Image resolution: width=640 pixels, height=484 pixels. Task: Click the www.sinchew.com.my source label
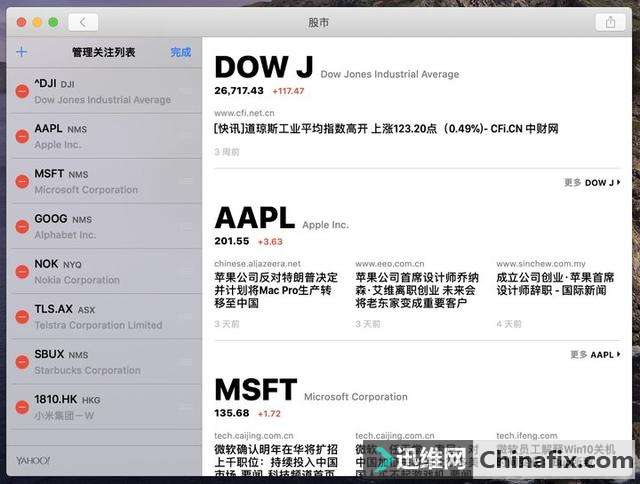tap(540, 264)
